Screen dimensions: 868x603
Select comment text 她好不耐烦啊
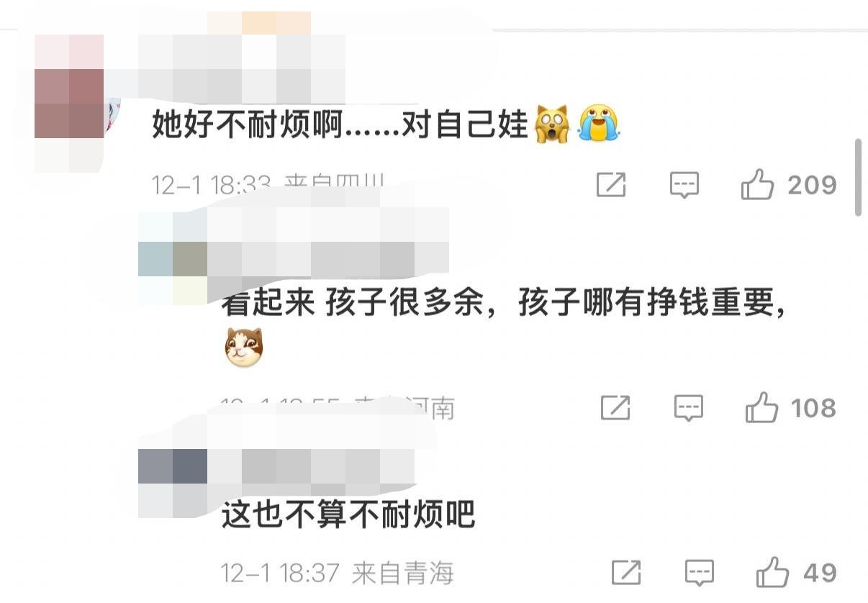248,127
